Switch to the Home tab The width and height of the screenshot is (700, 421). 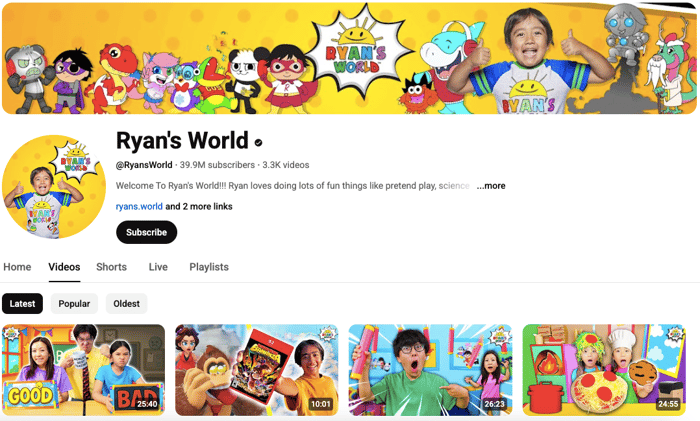pyautogui.click(x=17, y=267)
